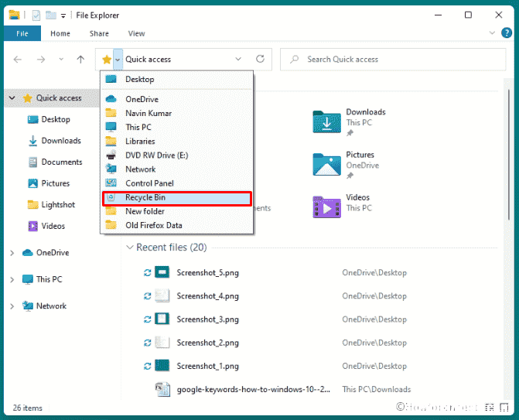Collapse Quick access in navigation pane
Viewport: 519px width, 420px height.
click(12, 98)
